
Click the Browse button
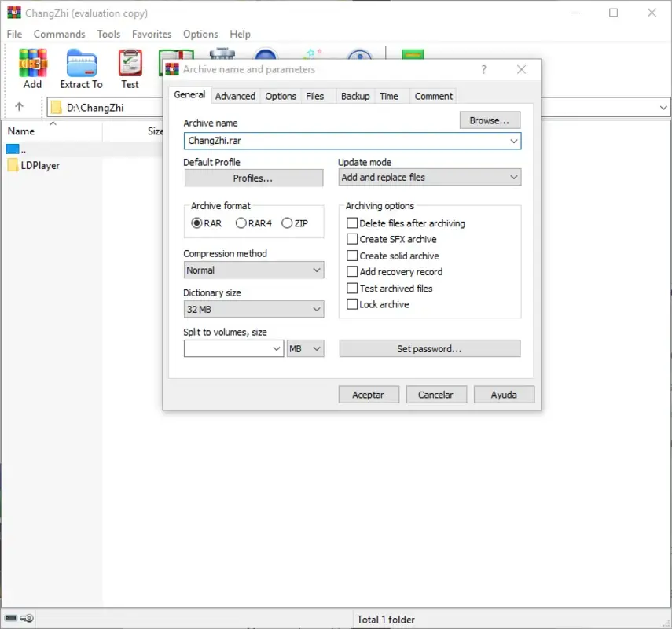point(489,120)
